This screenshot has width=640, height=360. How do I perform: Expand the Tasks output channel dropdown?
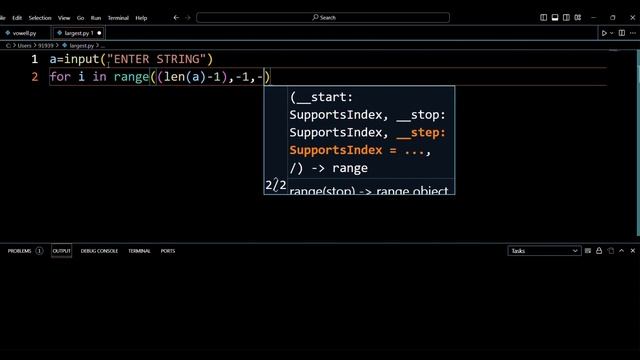[x=544, y=251]
